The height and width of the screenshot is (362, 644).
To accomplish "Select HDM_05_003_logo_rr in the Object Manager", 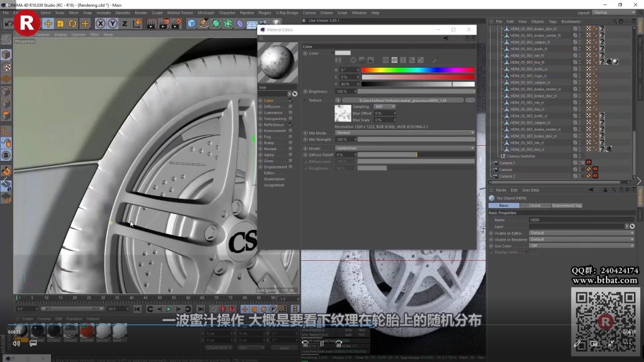I will pyautogui.click(x=529, y=75).
